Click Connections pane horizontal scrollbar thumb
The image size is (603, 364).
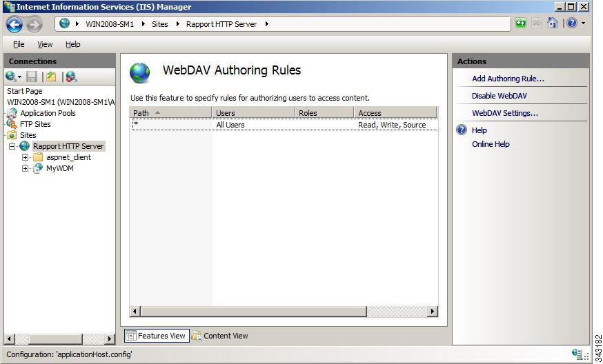pyautogui.click(x=56, y=338)
